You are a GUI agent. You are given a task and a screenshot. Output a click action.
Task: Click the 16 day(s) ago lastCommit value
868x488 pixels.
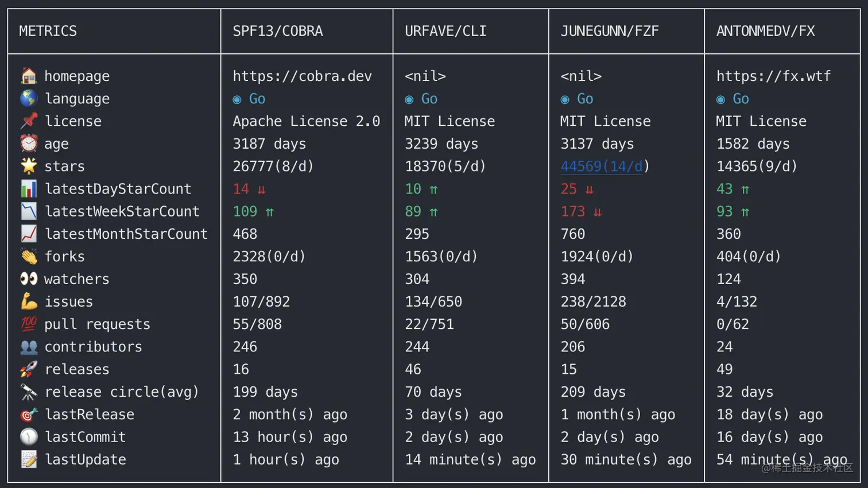pos(769,437)
